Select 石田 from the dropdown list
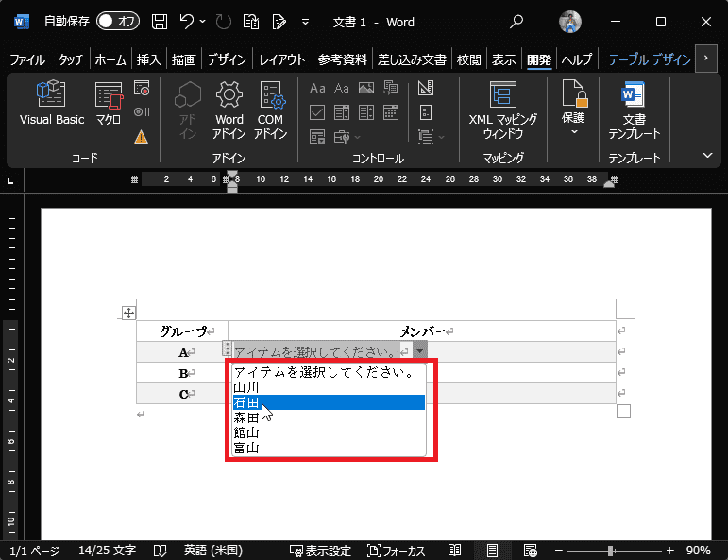The height and width of the screenshot is (560, 728). [329, 402]
